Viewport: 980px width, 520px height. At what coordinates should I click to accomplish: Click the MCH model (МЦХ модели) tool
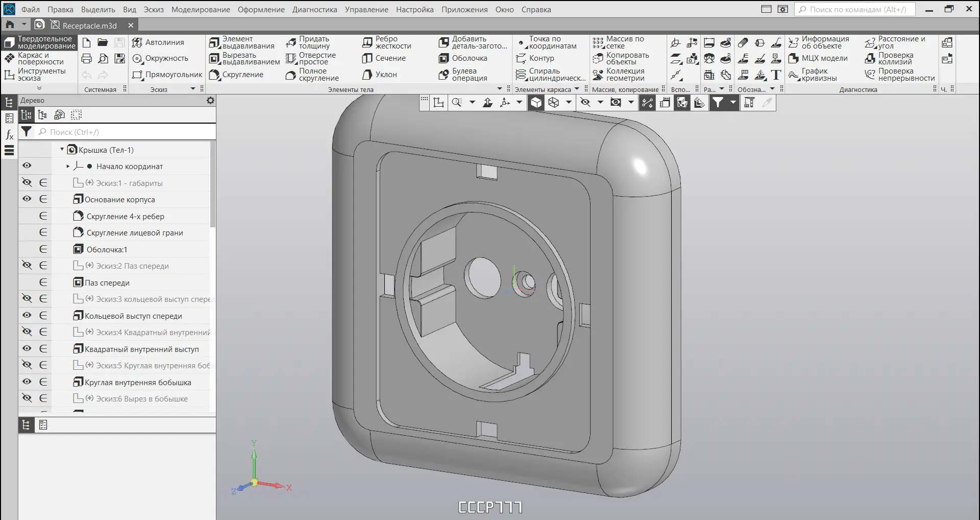[x=818, y=58]
